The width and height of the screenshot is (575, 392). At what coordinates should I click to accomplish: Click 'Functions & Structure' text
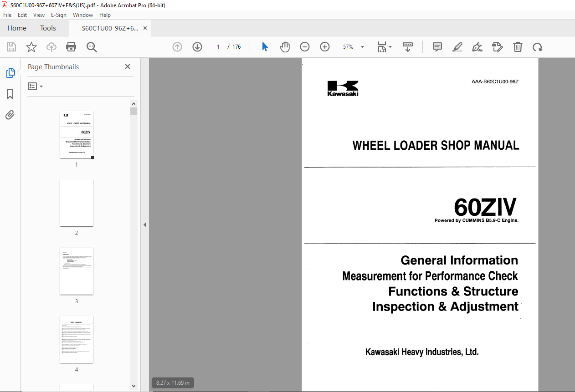coord(453,291)
